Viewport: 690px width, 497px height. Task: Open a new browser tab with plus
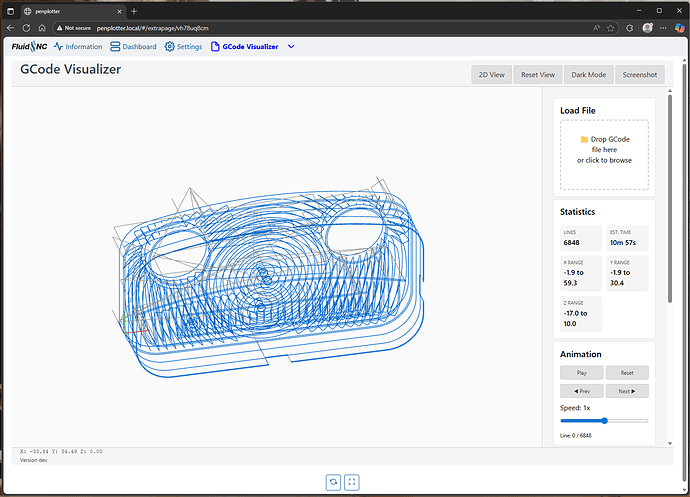(x=134, y=10)
